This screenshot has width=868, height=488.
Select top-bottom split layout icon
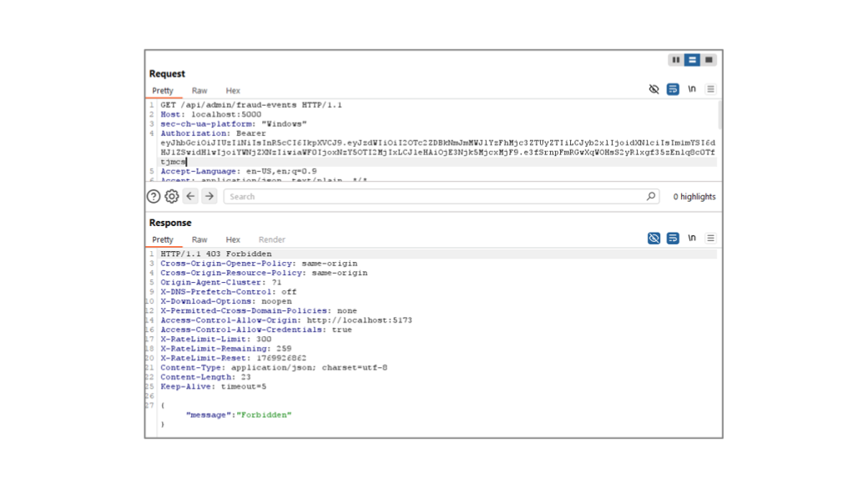(692, 60)
